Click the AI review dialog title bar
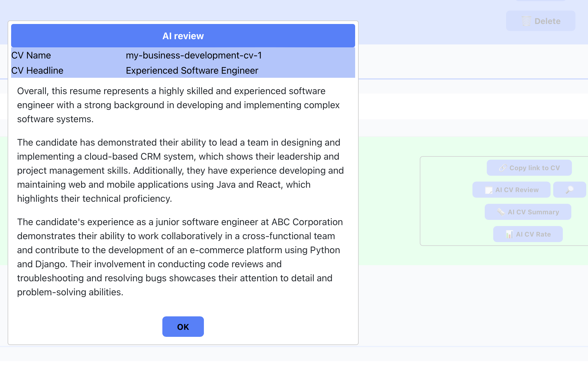The height and width of the screenshot is (369, 588). pos(183,36)
